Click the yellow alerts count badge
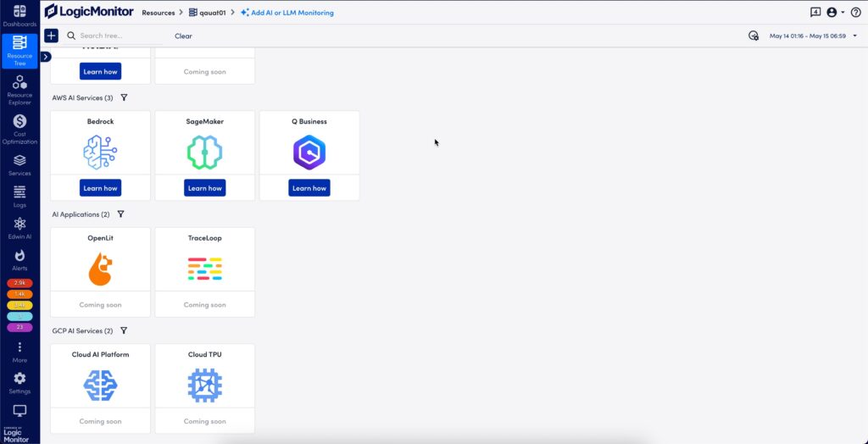 tap(19, 305)
